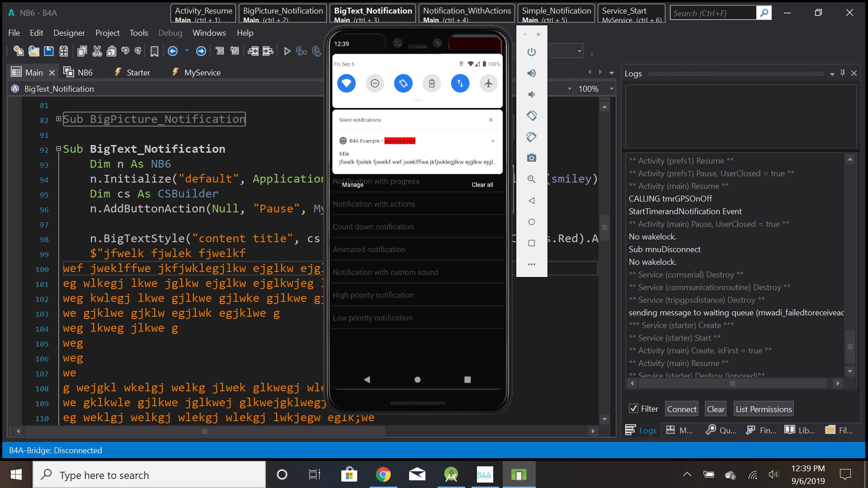Click the Save file toolbar icon
Screen dimensions: 868x488
pyautogui.click(x=49, y=51)
